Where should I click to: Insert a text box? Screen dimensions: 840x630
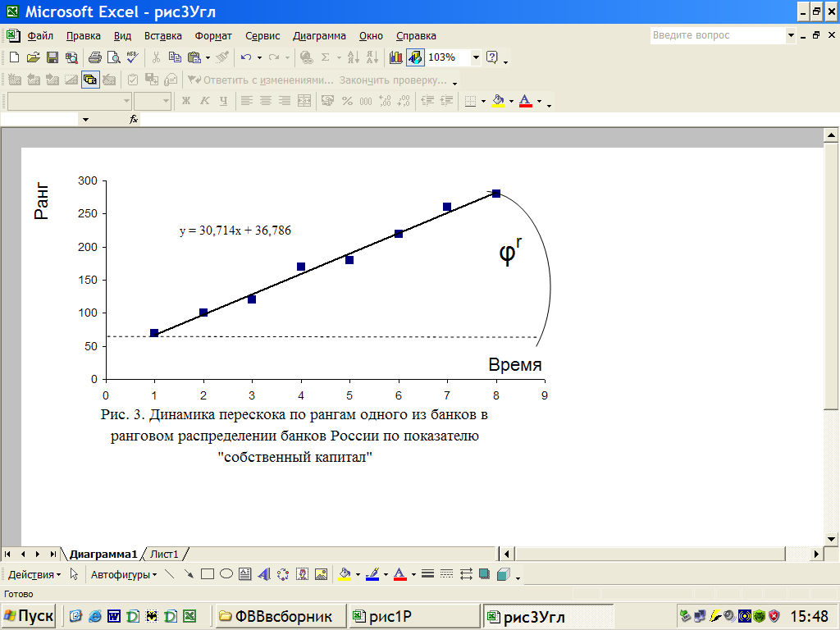pyautogui.click(x=244, y=574)
